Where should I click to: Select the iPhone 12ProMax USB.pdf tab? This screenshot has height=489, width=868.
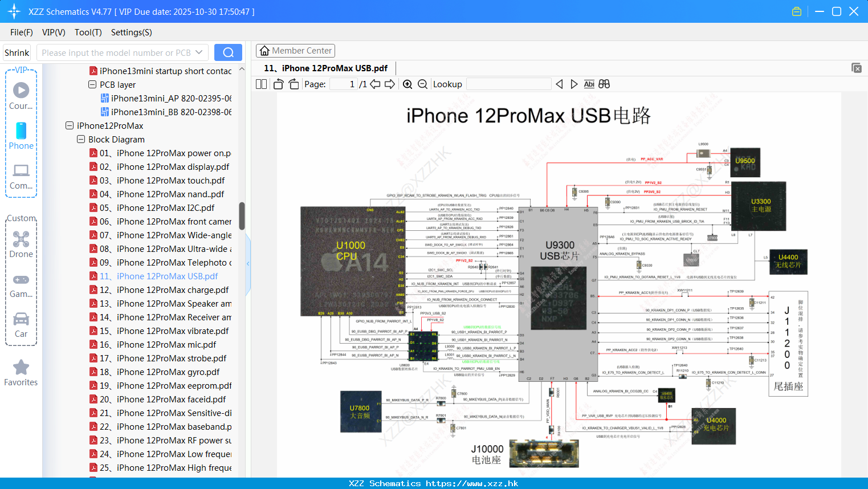click(x=326, y=68)
